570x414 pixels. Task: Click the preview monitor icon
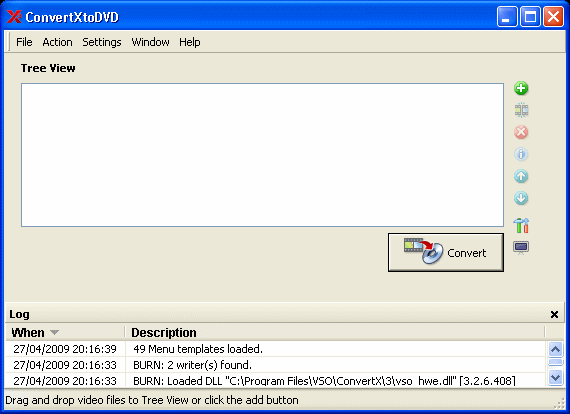tap(521, 248)
